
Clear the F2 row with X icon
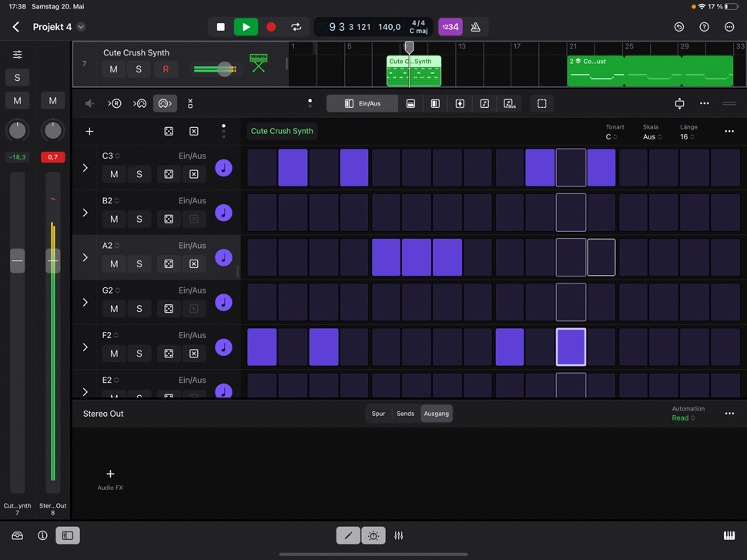click(194, 353)
